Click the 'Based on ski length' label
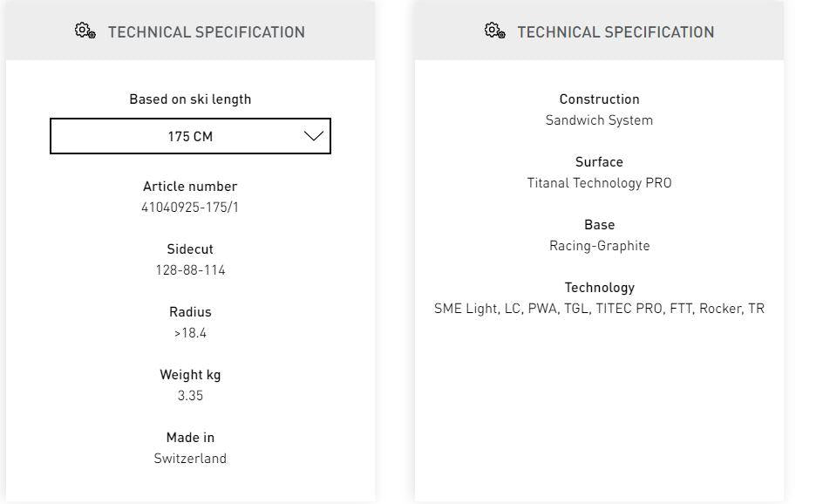823x504 pixels. (x=190, y=99)
